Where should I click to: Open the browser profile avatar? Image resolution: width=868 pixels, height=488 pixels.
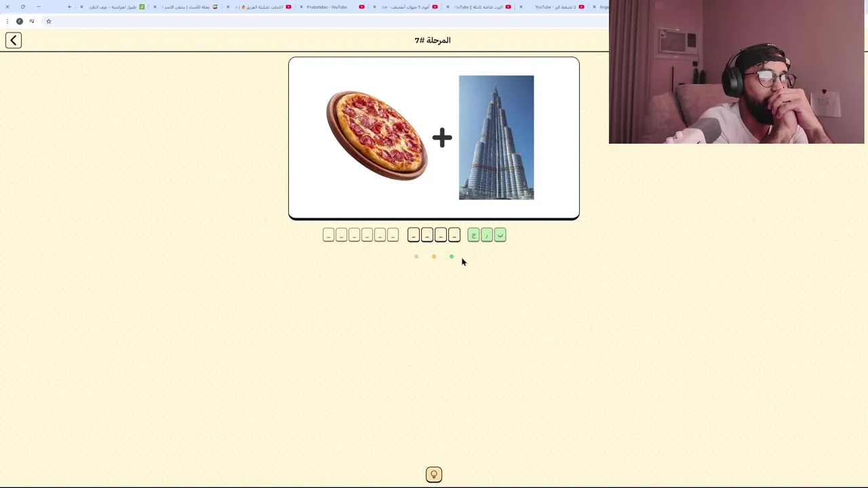point(20,22)
